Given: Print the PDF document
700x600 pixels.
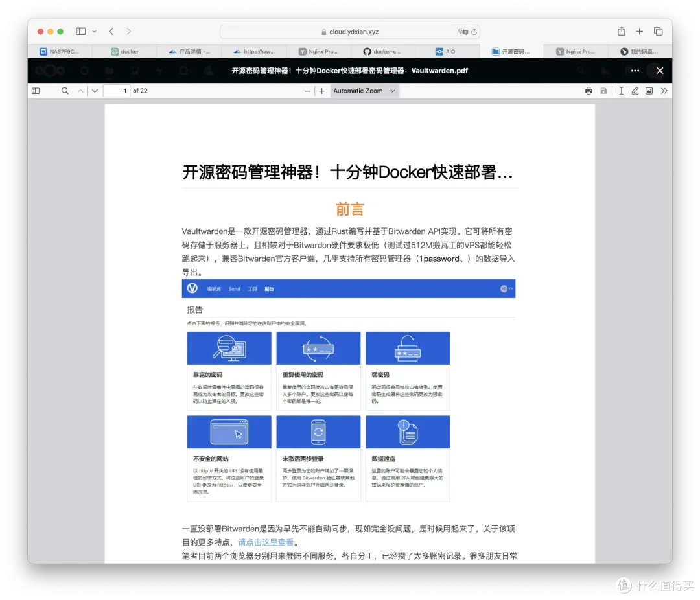Looking at the screenshot, I should [x=589, y=91].
